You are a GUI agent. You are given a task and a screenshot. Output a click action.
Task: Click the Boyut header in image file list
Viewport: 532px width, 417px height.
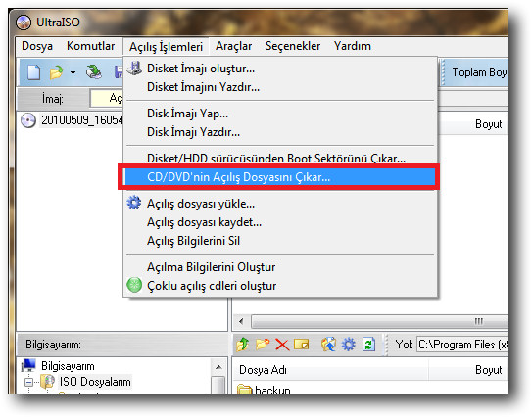[x=473, y=124]
